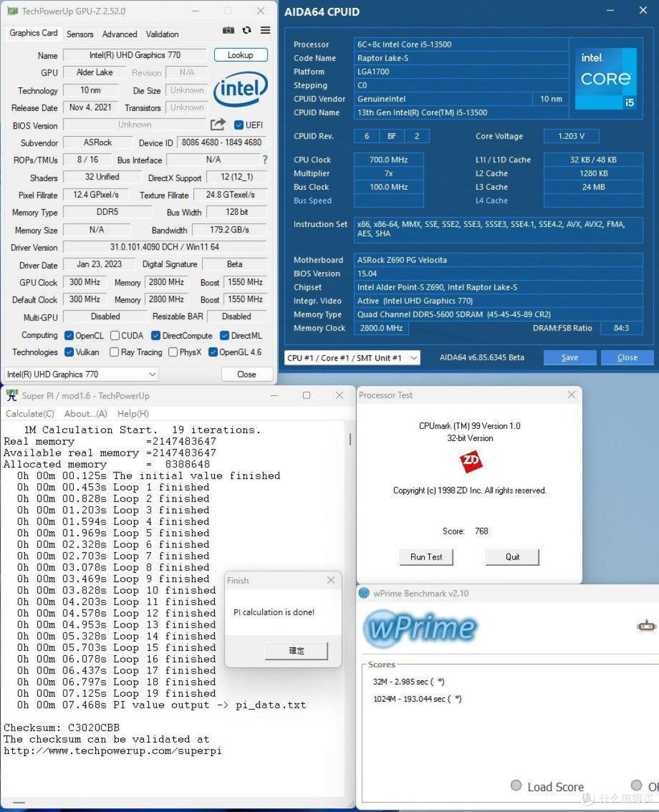Select the Load Score radio button in wPrime
This screenshot has height=812, width=659.
(x=516, y=785)
